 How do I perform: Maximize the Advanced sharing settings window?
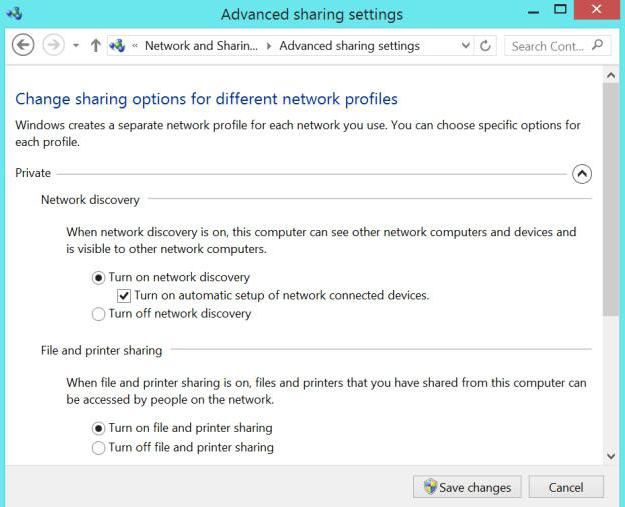[560, 10]
